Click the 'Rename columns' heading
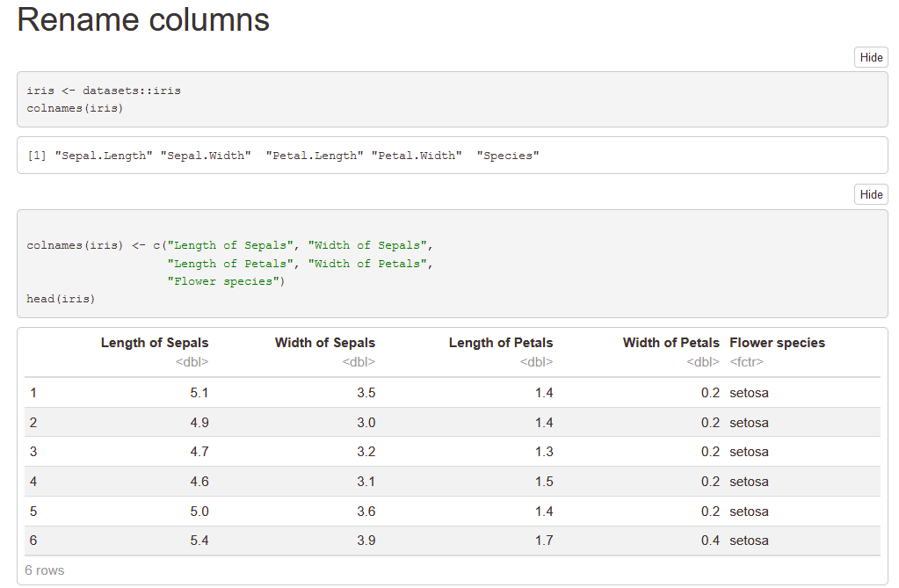Image resolution: width=899 pixels, height=588 pixels. pyautogui.click(x=143, y=20)
